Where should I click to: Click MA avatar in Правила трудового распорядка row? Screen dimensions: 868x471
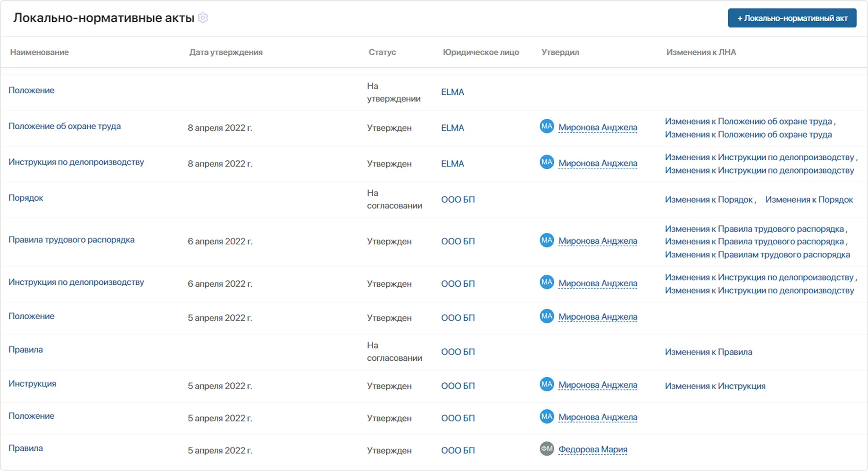546,240
